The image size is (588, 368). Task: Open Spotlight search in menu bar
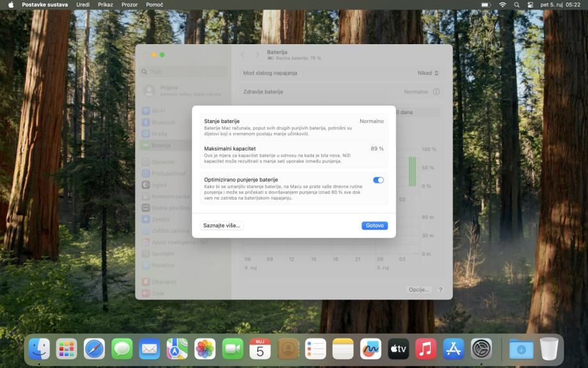tap(517, 5)
